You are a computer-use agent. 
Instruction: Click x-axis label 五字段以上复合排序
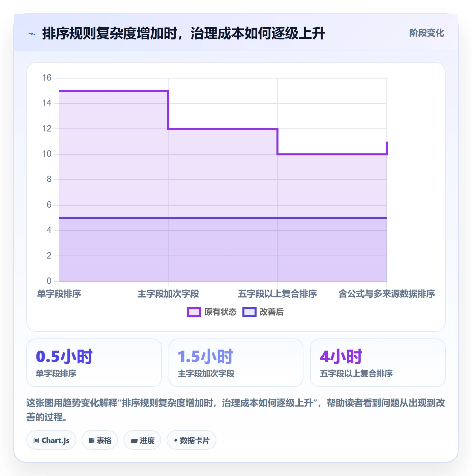click(277, 294)
